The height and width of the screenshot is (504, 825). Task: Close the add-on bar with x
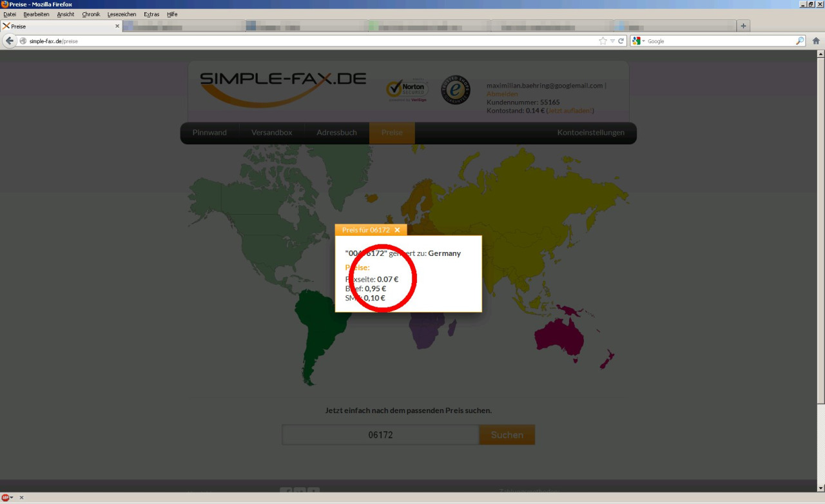21,498
